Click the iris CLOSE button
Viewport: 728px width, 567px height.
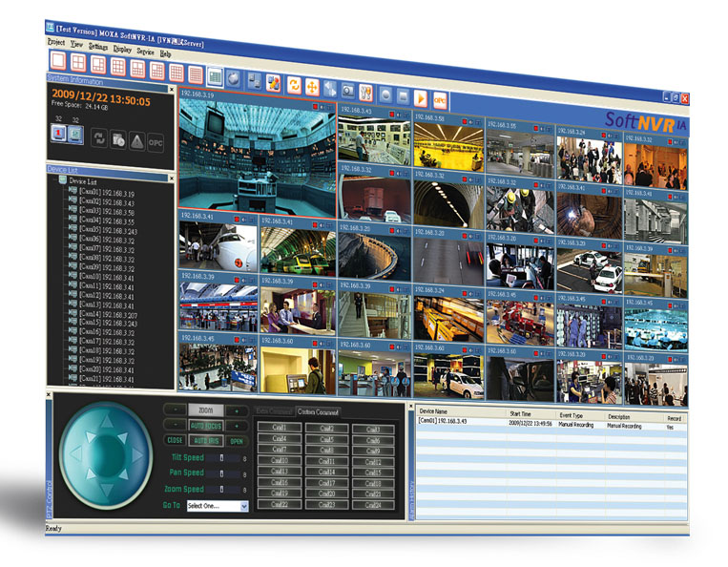pos(175,439)
